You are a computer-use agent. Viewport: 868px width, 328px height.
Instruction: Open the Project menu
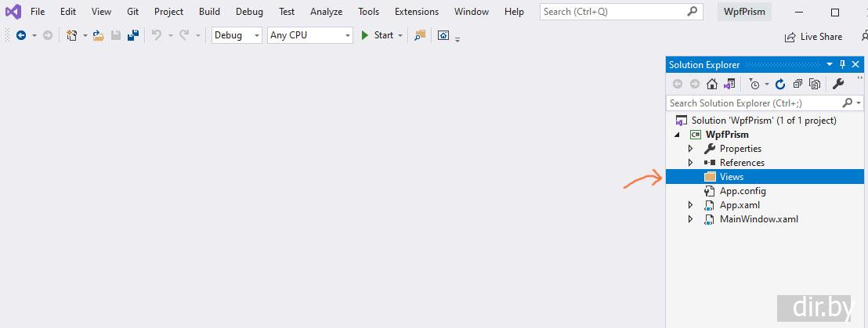169,12
